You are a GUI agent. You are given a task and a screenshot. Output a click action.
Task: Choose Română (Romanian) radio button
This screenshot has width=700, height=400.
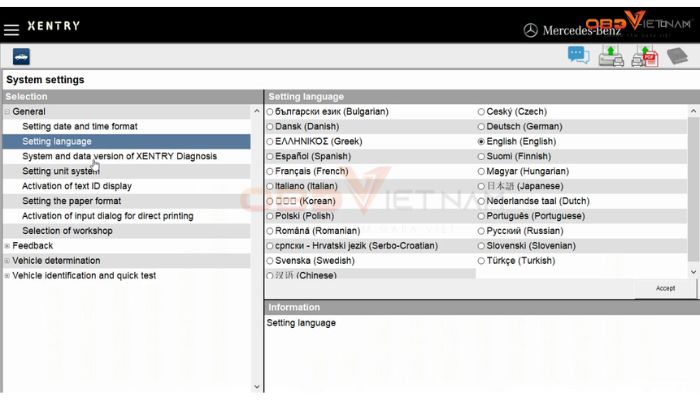point(270,231)
